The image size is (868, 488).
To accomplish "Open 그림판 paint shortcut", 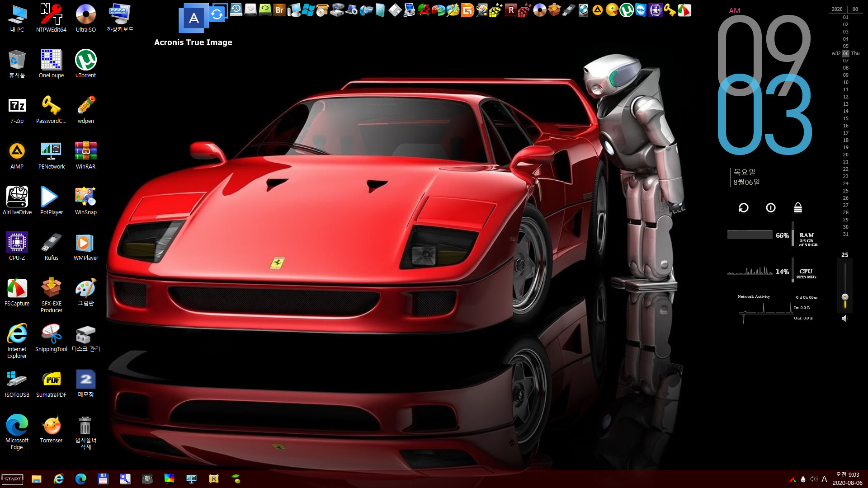I will (x=85, y=292).
